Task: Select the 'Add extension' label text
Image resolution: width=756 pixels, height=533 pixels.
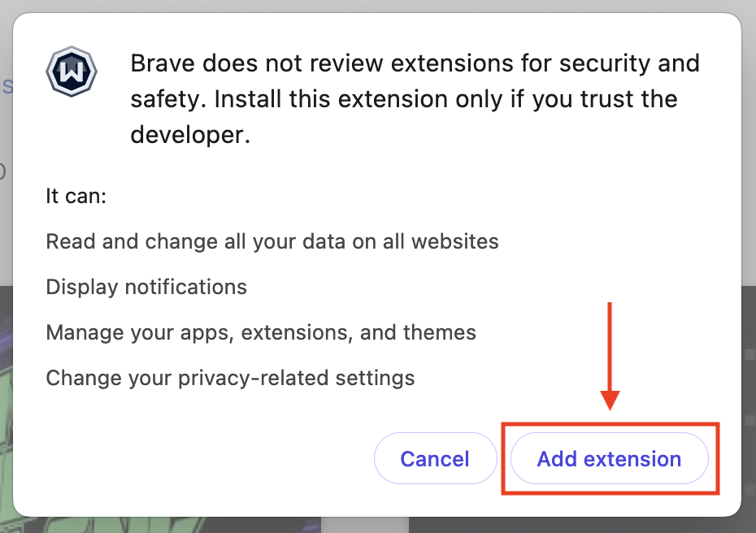Action: [x=609, y=458]
